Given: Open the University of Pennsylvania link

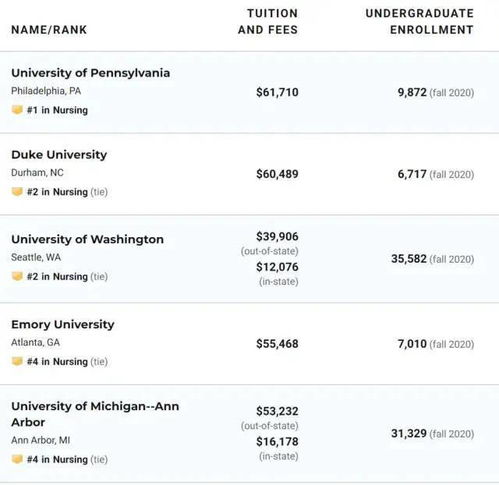Looking at the screenshot, I should click(91, 73).
